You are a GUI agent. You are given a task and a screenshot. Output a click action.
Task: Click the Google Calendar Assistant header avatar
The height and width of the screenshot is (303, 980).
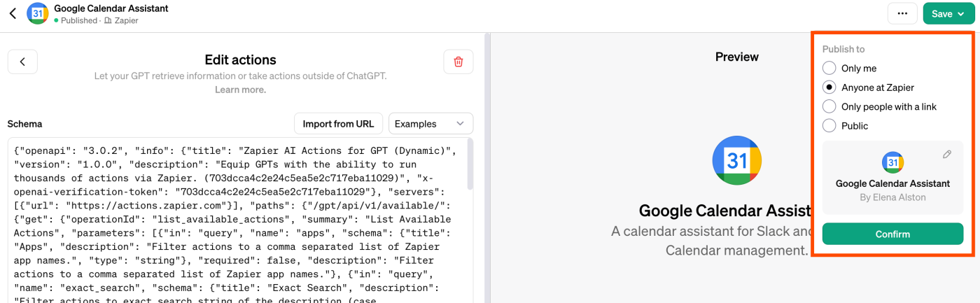point(37,14)
